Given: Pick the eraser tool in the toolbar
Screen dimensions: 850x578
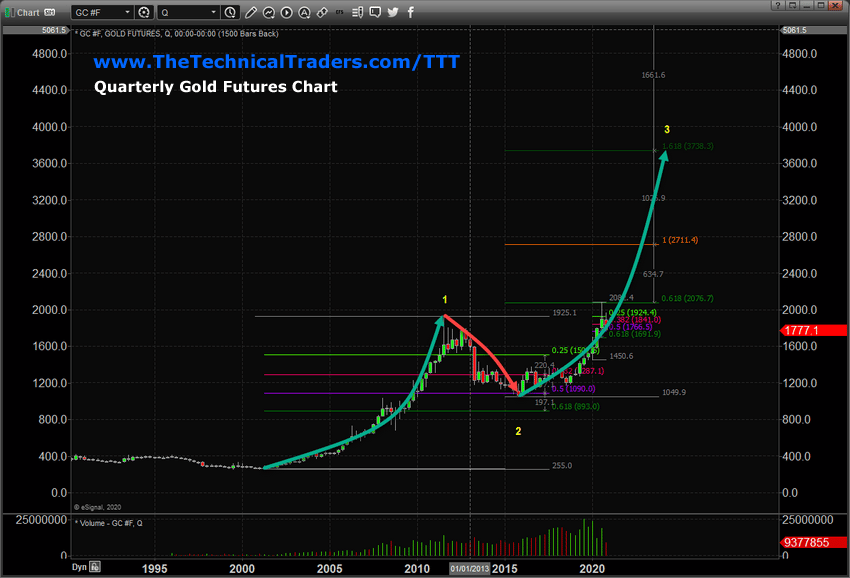Looking at the screenshot, I should click(322, 12).
